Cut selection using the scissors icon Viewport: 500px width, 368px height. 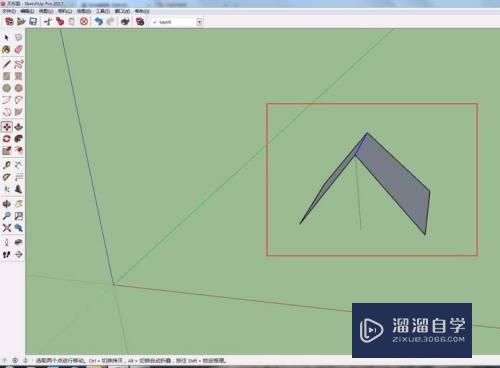pyautogui.click(x=48, y=22)
